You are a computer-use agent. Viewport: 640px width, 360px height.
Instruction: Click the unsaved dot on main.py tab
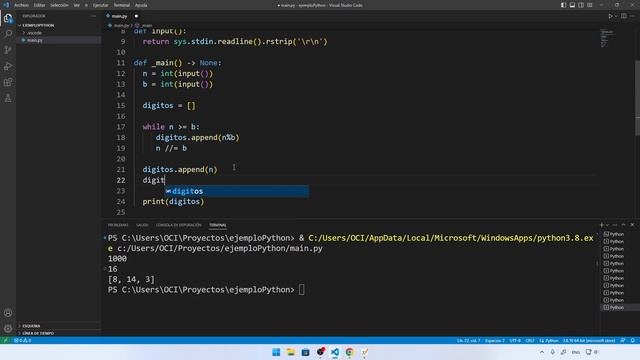(x=136, y=16)
